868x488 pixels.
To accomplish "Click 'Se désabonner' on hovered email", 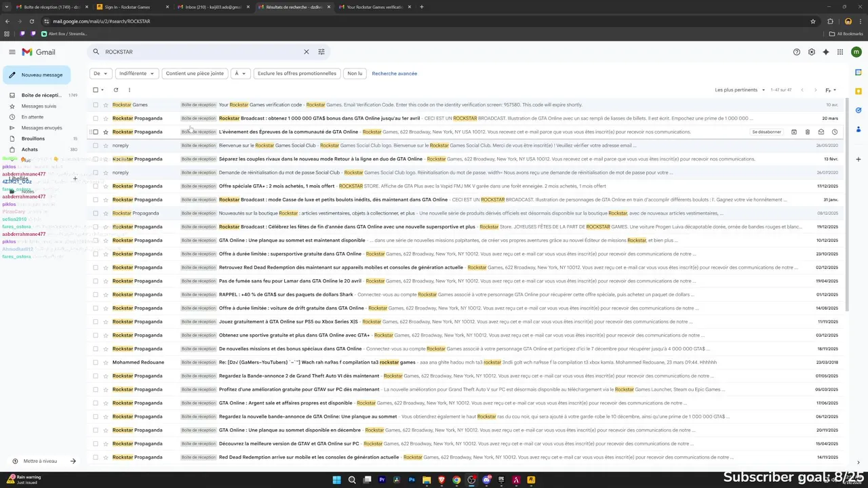I will [766, 132].
